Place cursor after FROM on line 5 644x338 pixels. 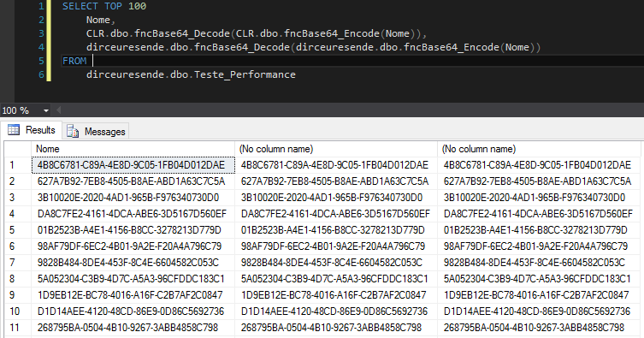click(x=93, y=61)
